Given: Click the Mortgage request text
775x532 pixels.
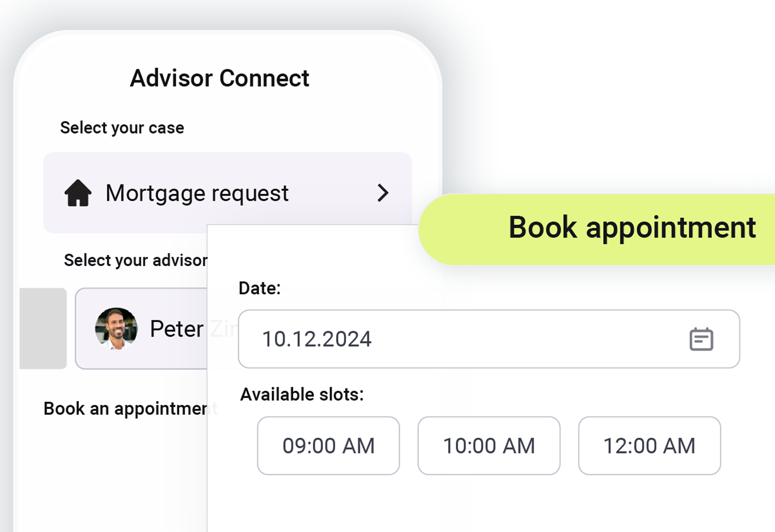Looking at the screenshot, I should (197, 193).
